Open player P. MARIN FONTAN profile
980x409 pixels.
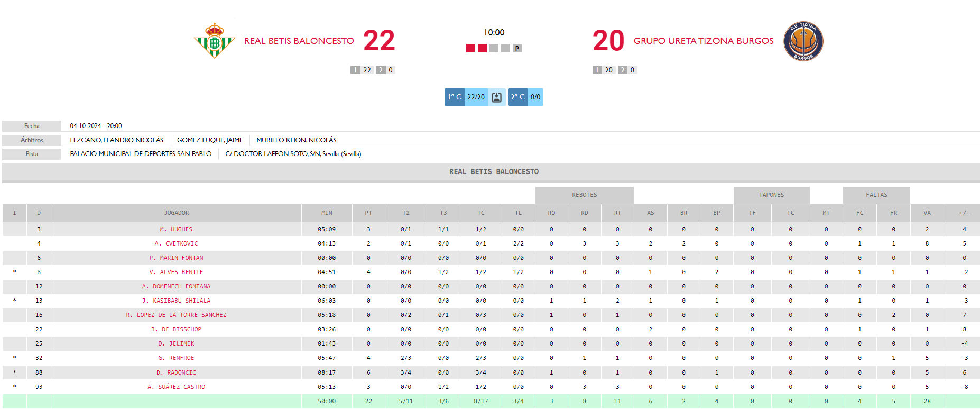tap(176, 258)
